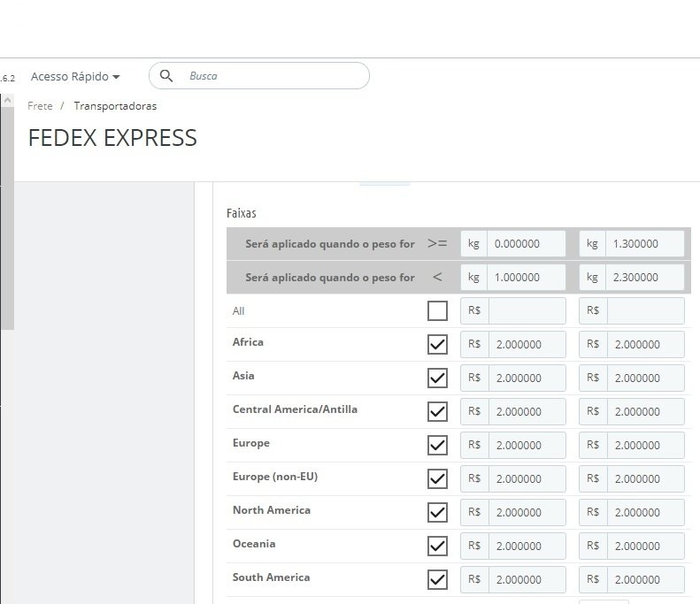
Task: Edit the 1.300000 kg lower weight field
Action: click(x=644, y=243)
